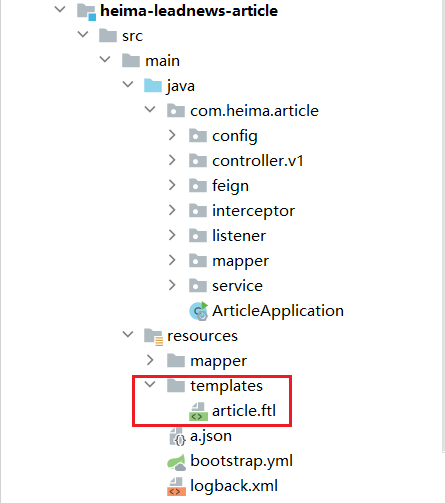Click the ArticleApplication Spring Boot class icon
This screenshot has width=445, height=503.
point(199,311)
